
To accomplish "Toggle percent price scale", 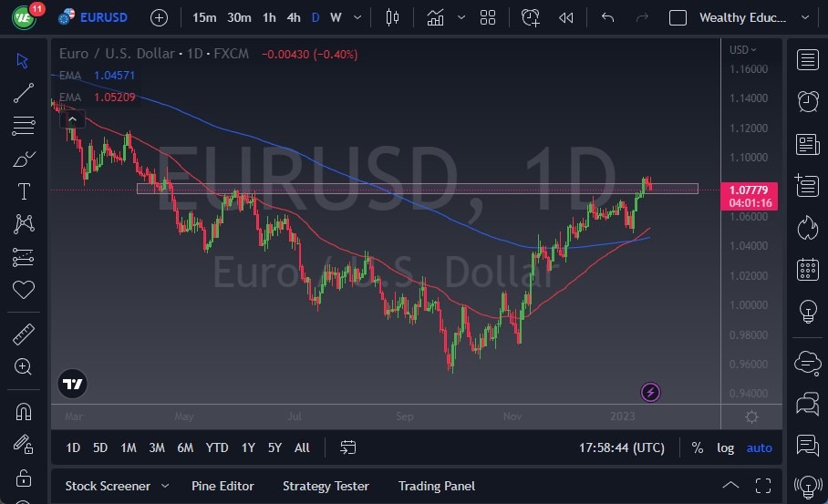I will click(697, 447).
